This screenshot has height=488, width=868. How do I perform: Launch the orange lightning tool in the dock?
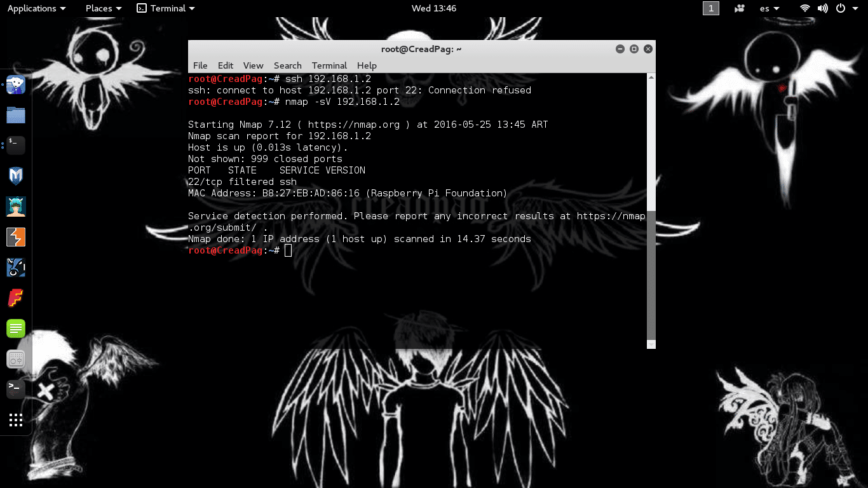coord(15,237)
